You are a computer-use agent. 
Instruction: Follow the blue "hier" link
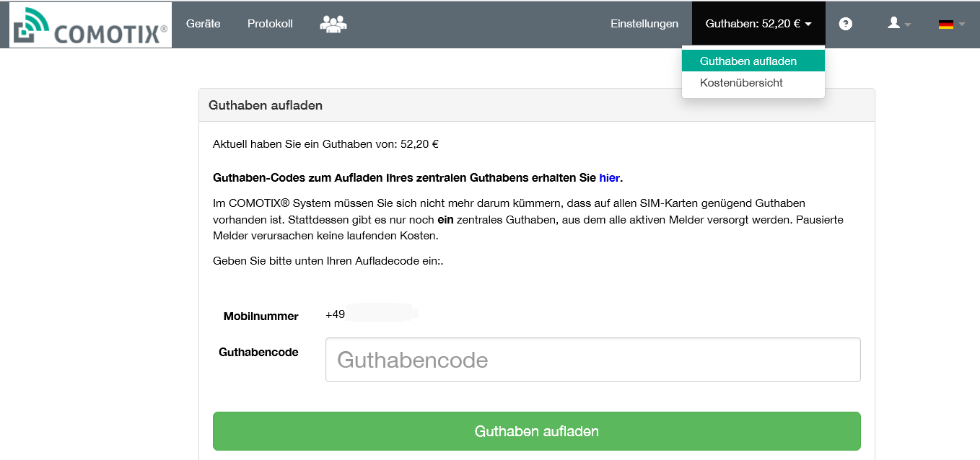pos(609,177)
